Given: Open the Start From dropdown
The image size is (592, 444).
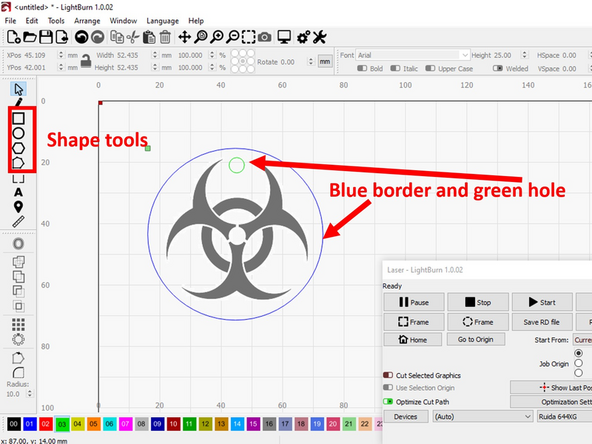Looking at the screenshot, I should pyautogui.click(x=582, y=340).
